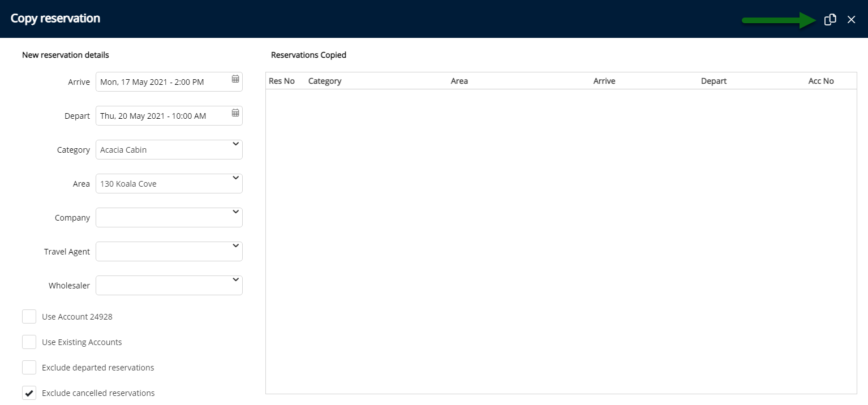Click the Depart column header in table
Screen dimensions: 868x405
pos(714,81)
